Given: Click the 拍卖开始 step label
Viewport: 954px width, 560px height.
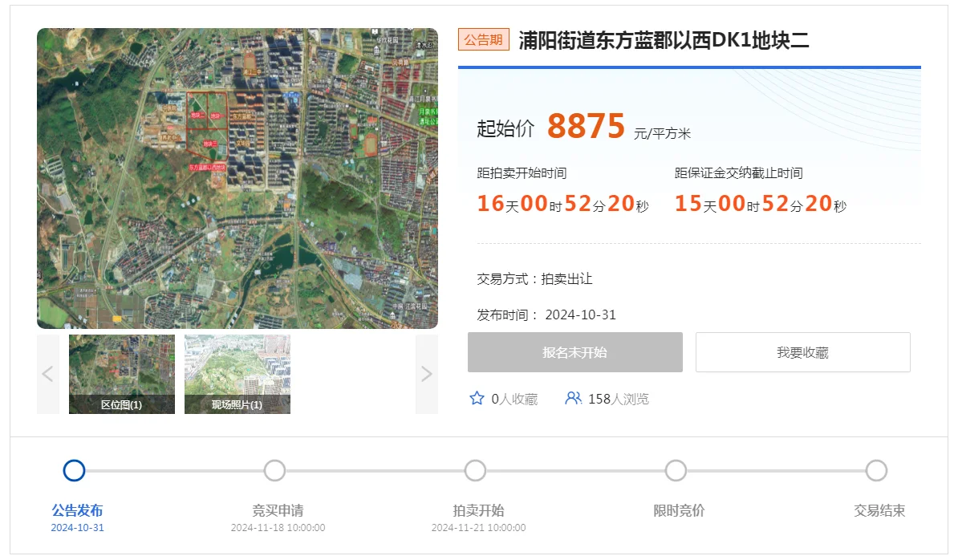Looking at the screenshot, I should [479, 510].
